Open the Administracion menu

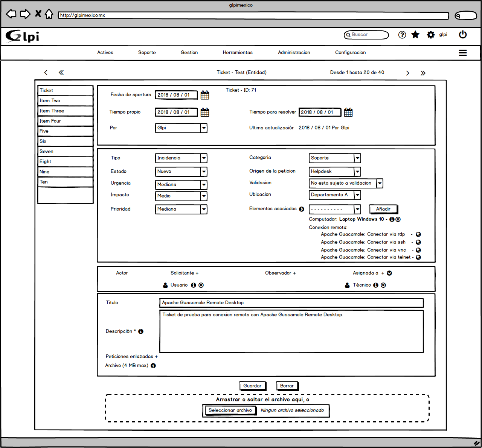click(294, 53)
